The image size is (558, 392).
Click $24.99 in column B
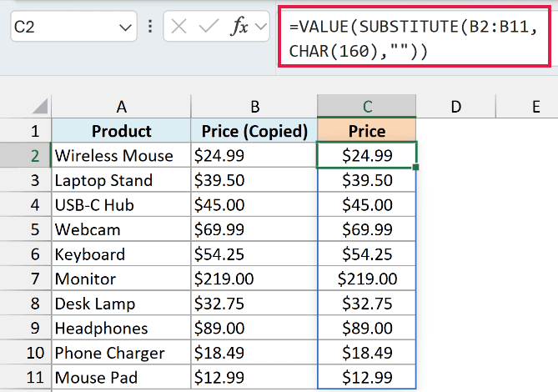254,155
